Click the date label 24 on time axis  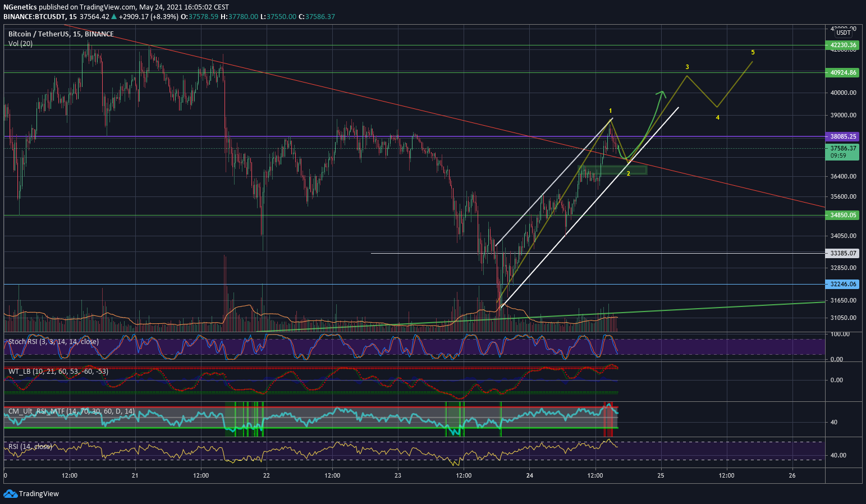point(530,476)
